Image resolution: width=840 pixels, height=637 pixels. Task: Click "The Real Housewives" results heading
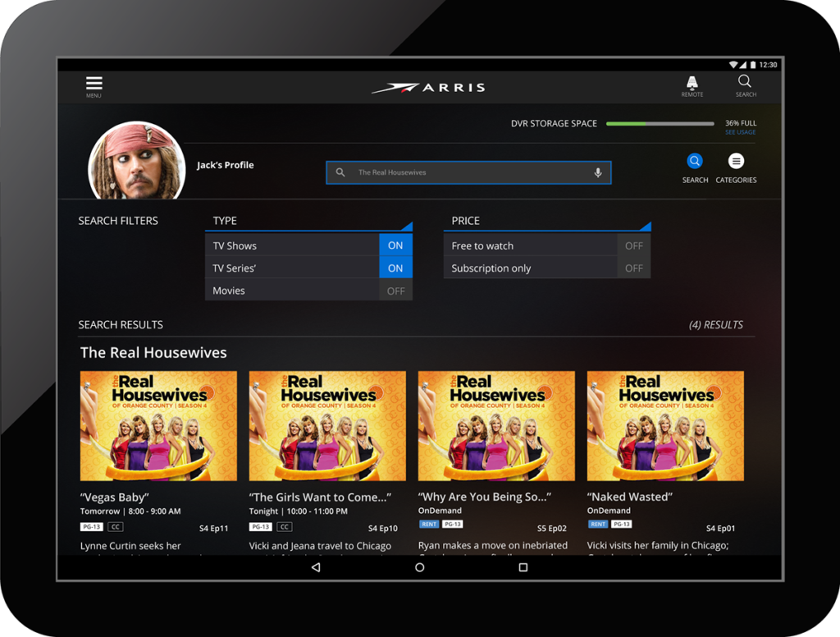tap(153, 352)
